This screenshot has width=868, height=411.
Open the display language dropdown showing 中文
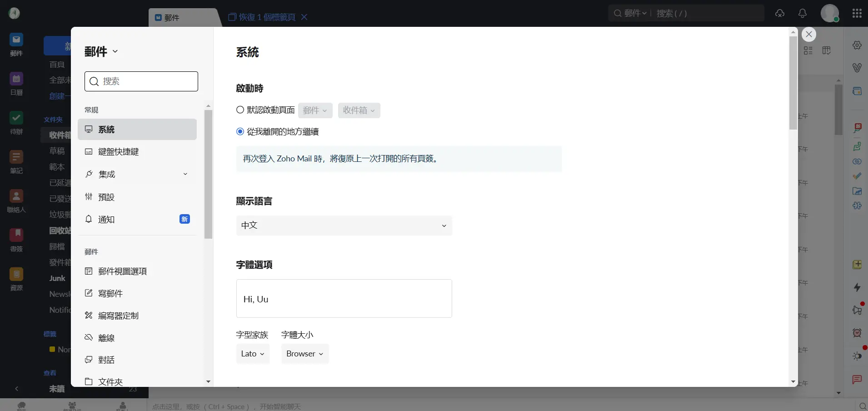point(344,226)
